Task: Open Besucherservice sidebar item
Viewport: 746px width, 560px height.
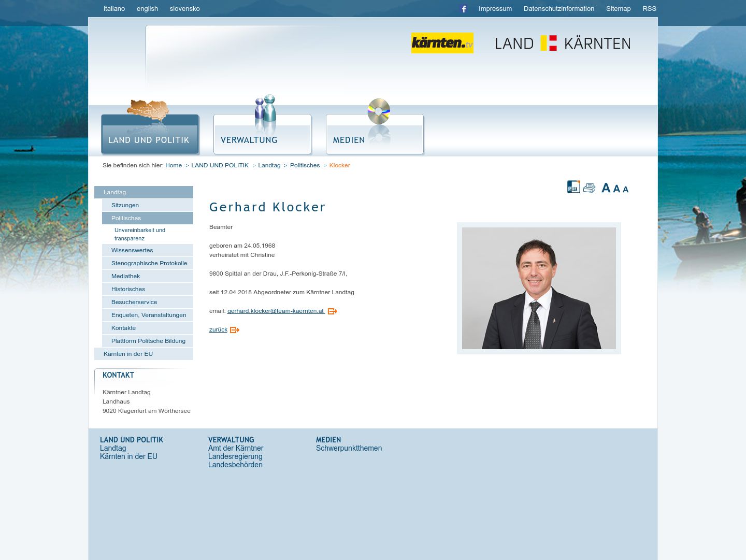Action: point(148,302)
